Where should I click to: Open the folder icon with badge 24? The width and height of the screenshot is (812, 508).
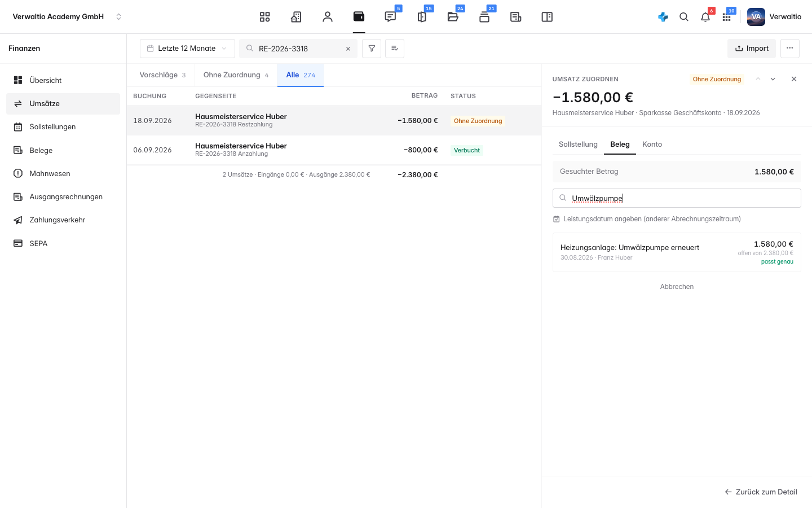(x=453, y=17)
